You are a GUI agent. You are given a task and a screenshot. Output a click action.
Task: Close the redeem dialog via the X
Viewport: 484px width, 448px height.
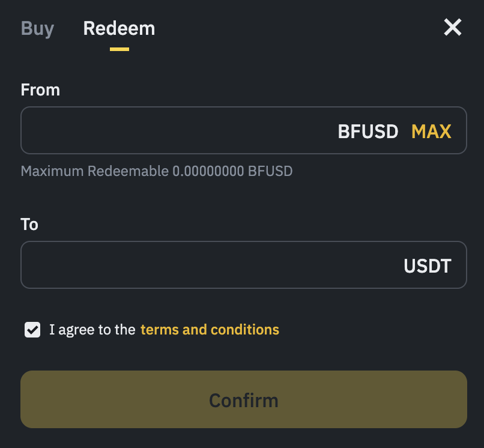pos(452,27)
